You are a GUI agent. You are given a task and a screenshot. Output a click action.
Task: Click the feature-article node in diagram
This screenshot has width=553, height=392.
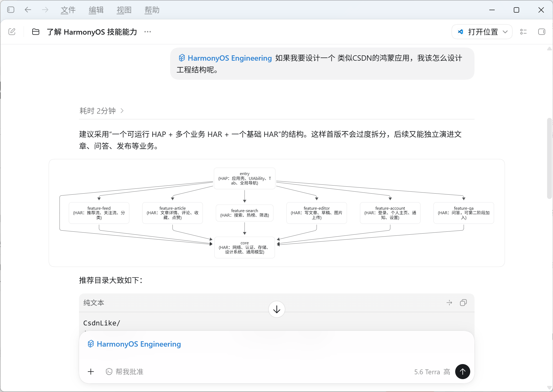click(x=173, y=213)
